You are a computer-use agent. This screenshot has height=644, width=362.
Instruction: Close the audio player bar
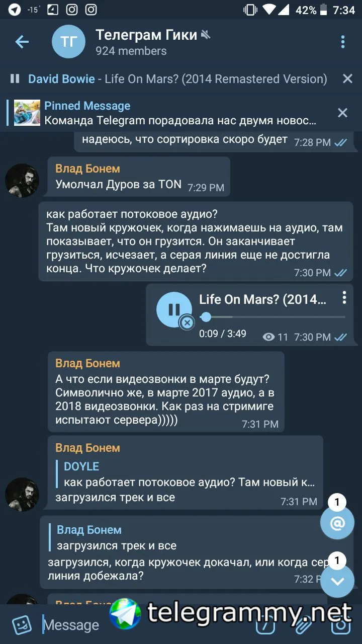pyautogui.click(x=347, y=78)
